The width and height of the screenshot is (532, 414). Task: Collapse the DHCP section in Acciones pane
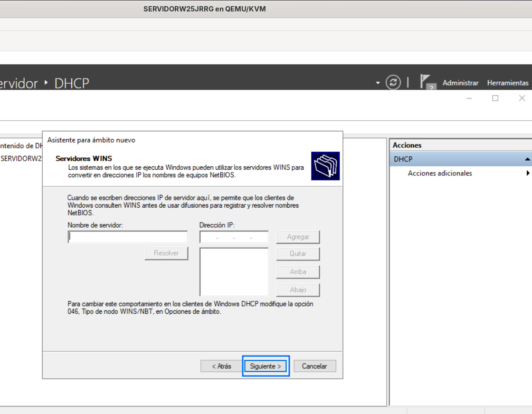[x=527, y=159]
